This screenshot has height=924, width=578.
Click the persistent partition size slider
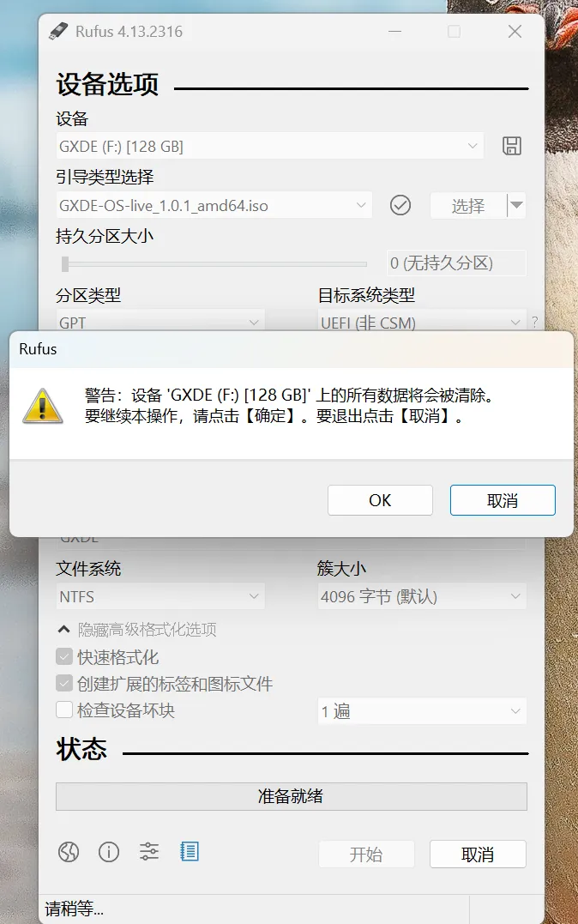214,264
